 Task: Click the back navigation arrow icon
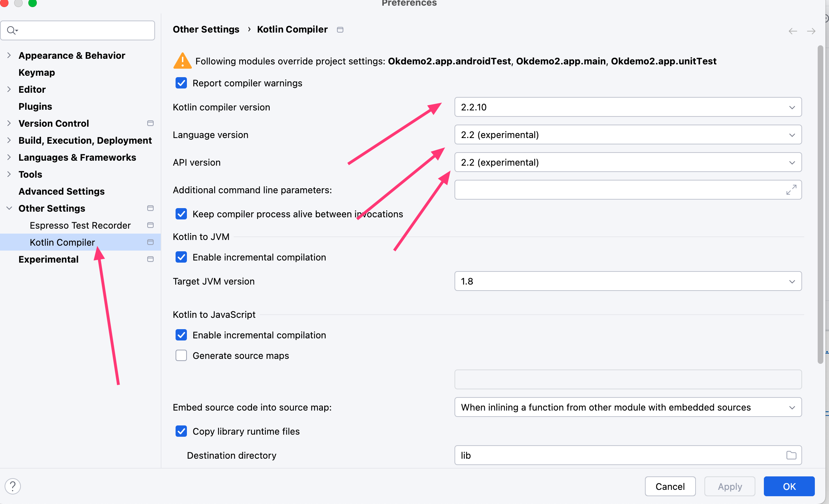pos(793,31)
